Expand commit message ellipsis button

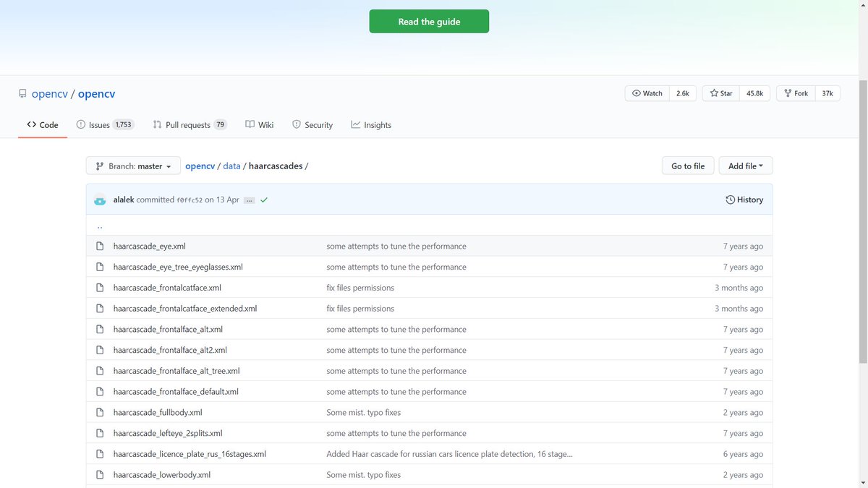click(250, 200)
